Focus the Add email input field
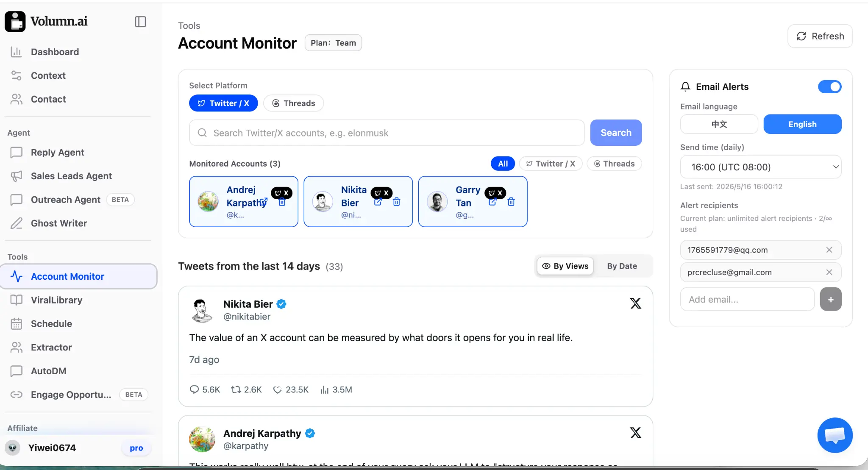Image resolution: width=868 pixels, height=470 pixels. 747,299
